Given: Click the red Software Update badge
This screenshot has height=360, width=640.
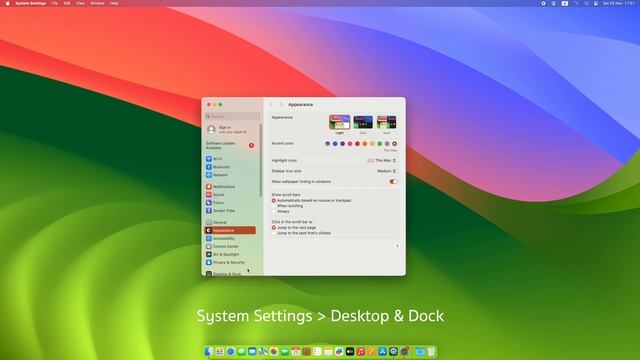Looking at the screenshot, I should (251, 145).
